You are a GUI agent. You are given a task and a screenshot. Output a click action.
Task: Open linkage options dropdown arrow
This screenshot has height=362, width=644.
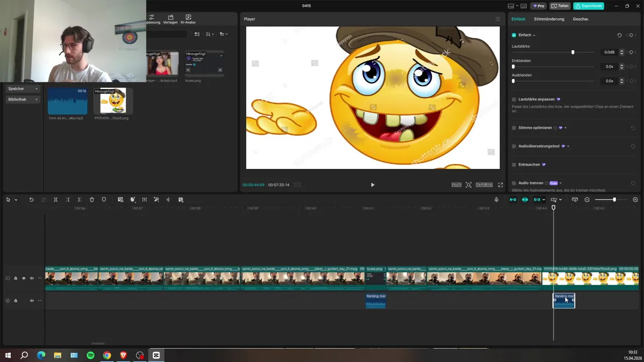[544, 200]
